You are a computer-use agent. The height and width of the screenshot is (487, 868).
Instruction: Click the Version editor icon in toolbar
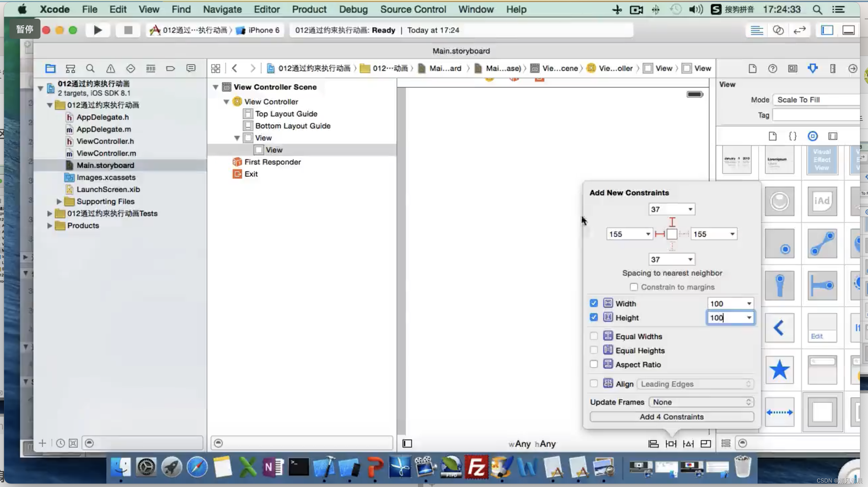[x=799, y=30]
